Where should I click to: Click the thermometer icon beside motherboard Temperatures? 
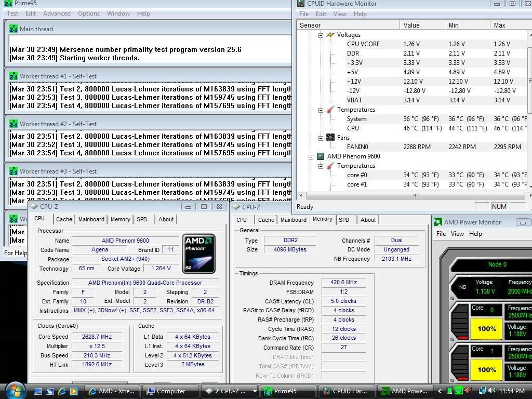tap(330, 110)
